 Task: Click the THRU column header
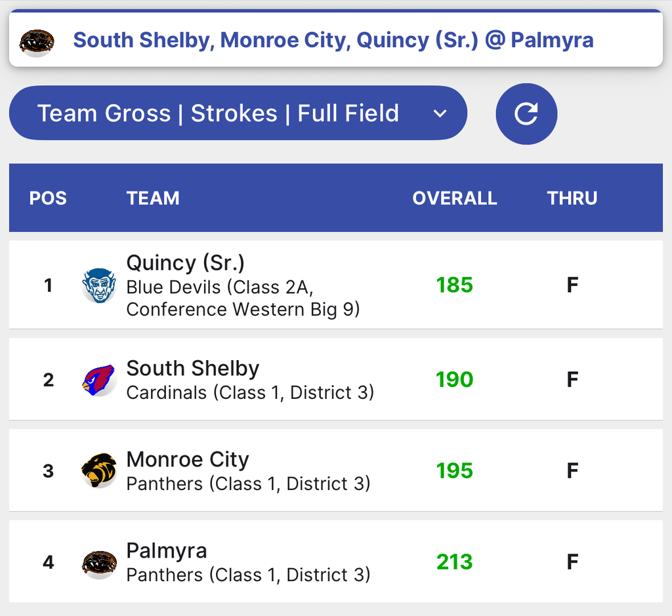pyautogui.click(x=572, y=198)
